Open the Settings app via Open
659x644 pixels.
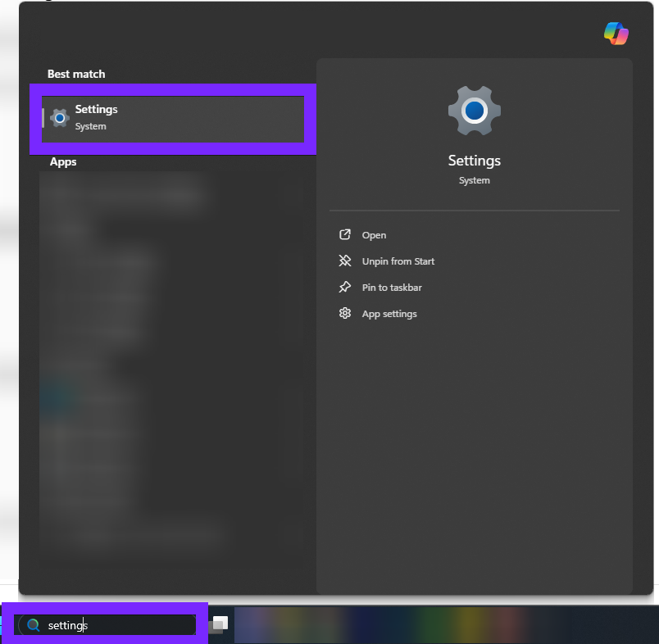pos(374,235)
